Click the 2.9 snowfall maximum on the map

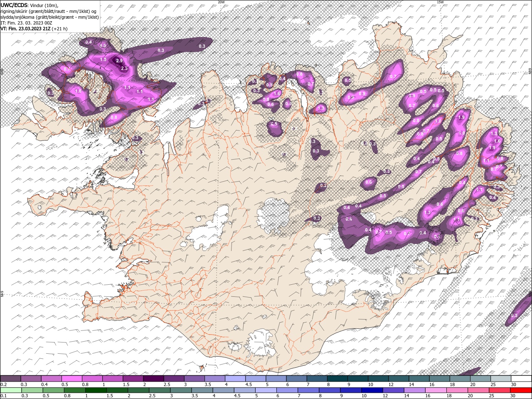tap(119, 61)
